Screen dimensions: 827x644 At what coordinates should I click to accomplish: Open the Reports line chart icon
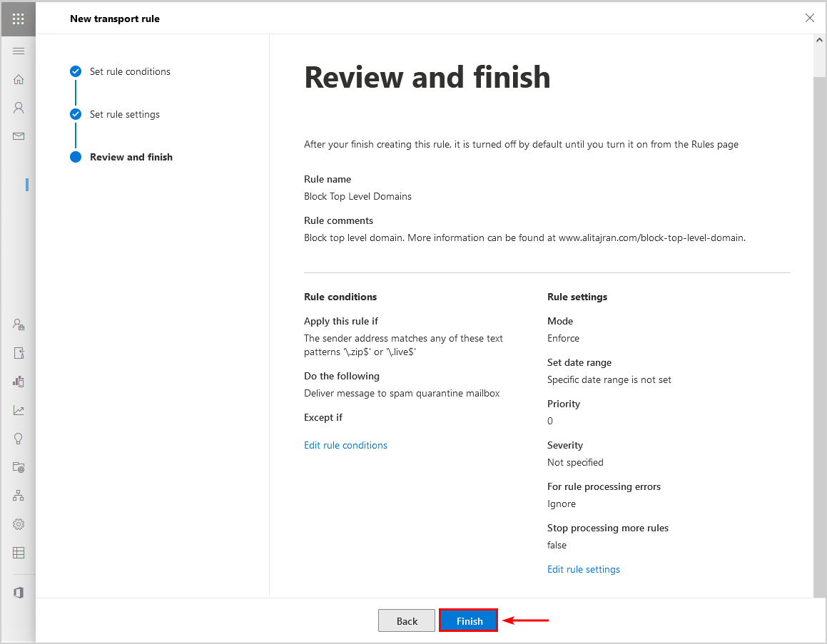coord(19,410)
